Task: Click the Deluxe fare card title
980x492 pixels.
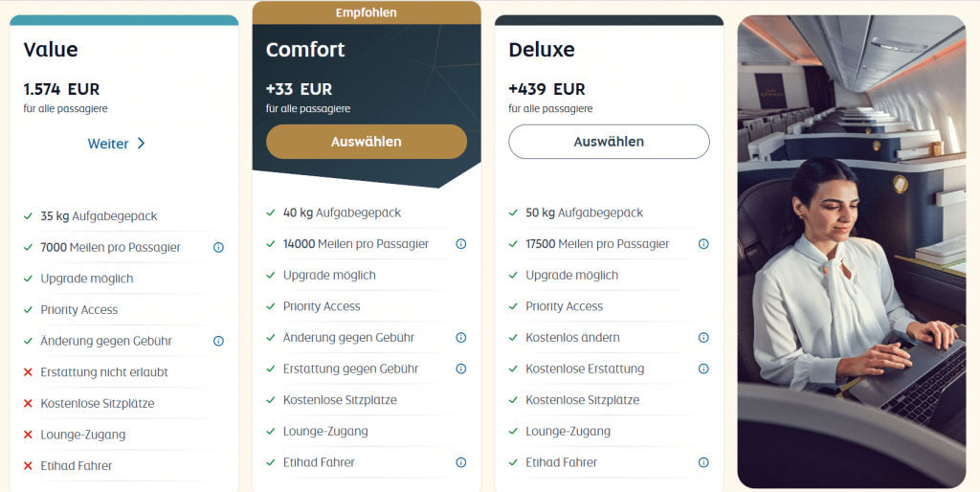Action: pyautogui.click(x=543, y=50)
